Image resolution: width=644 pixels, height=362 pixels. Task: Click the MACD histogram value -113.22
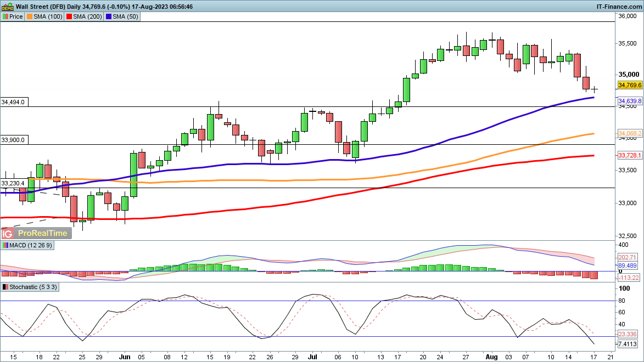point(629,278)
